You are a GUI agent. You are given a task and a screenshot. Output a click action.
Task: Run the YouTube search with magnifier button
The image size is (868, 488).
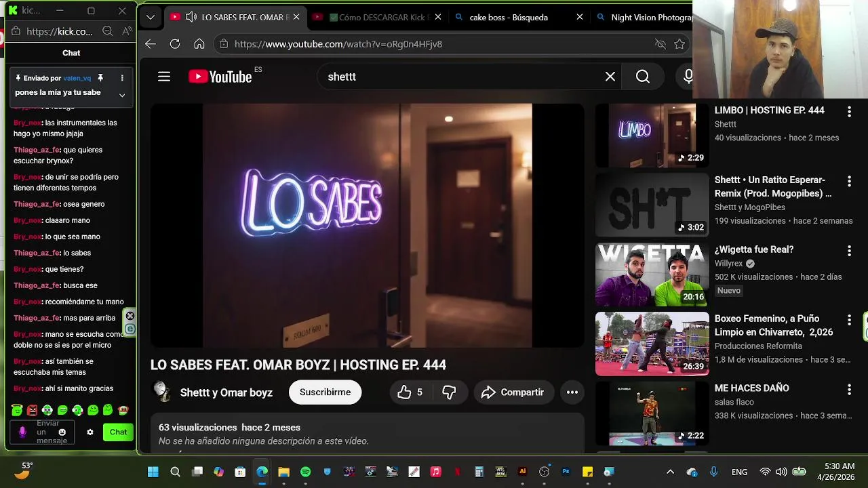pyautogui.click(x=643, y=77)
